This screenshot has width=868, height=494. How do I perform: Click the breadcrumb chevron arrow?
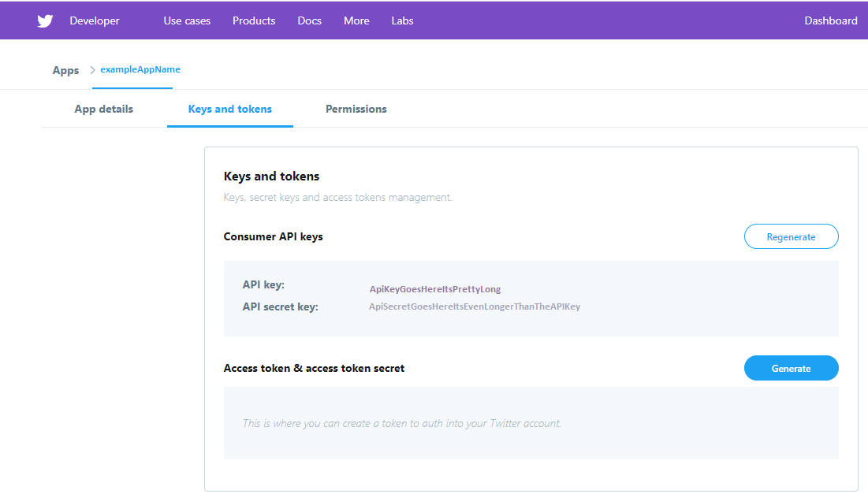point(92,70)
